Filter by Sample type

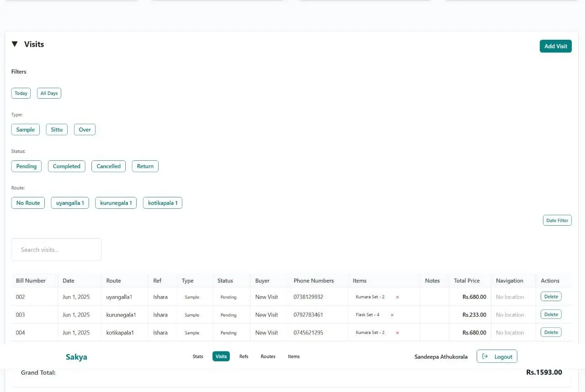pos(26,130)
